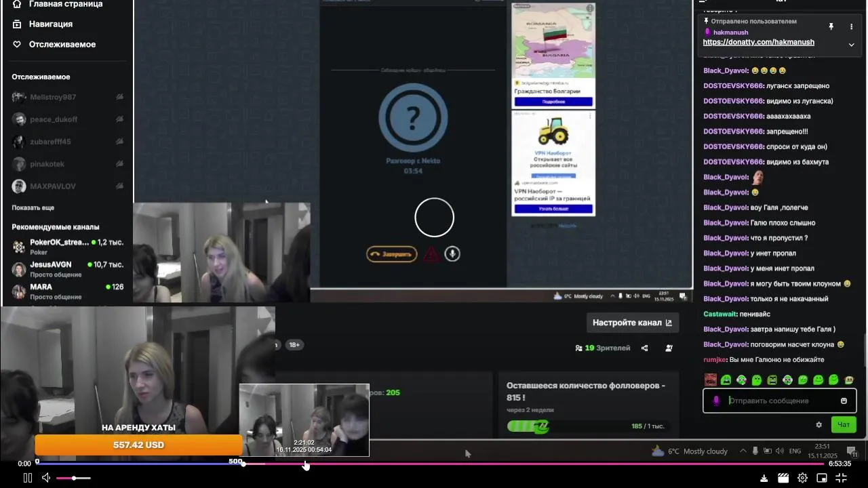Insert first red-faced emote from emote row
Viewport: 868px width, 488px height.
pos(710,380)
